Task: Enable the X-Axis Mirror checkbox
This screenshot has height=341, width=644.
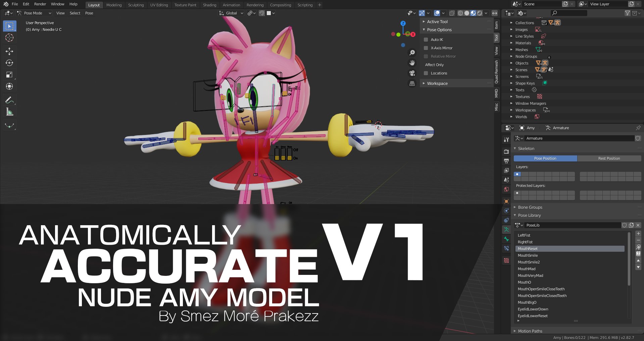Action: pos(426,48)
